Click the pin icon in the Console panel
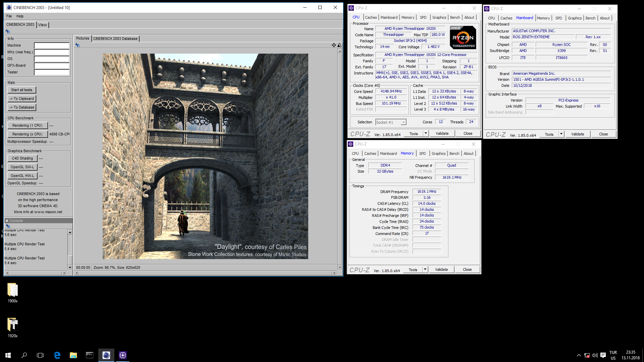Image resolution: width=644 pixels, height=362 pixels. [x=8, y=226]
